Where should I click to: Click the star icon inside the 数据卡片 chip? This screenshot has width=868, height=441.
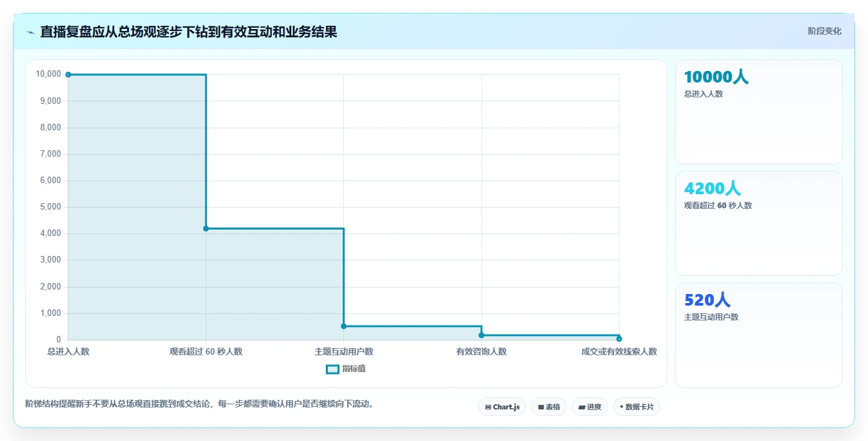[x=621, y=407]
